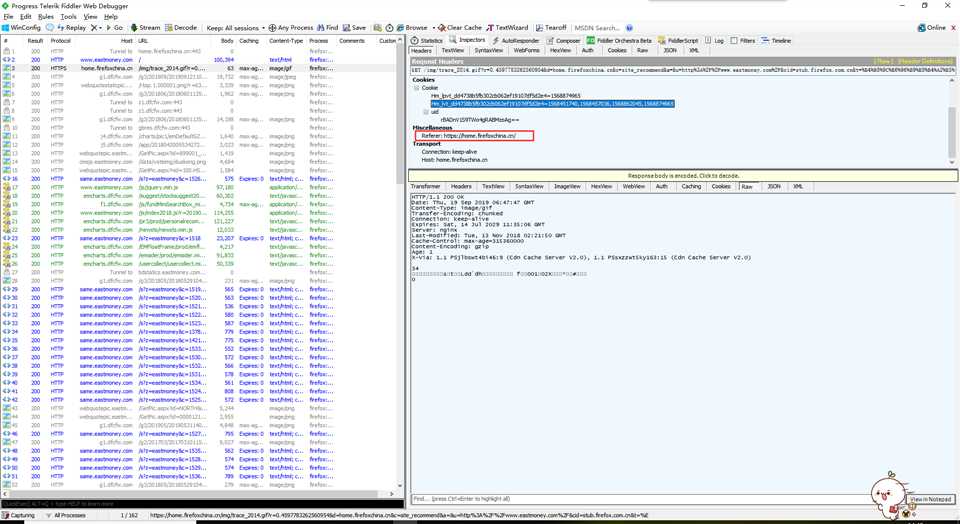Open Find sessions tool
This screenshot has width=960, height=524.
(x=328, y=28)
